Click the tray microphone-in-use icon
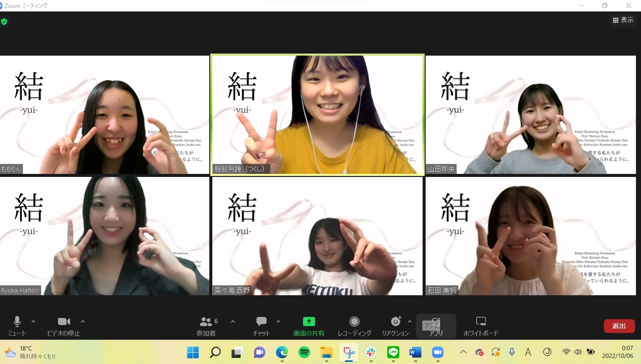This screenshot has height=364, width=641. tap(512, 352)
